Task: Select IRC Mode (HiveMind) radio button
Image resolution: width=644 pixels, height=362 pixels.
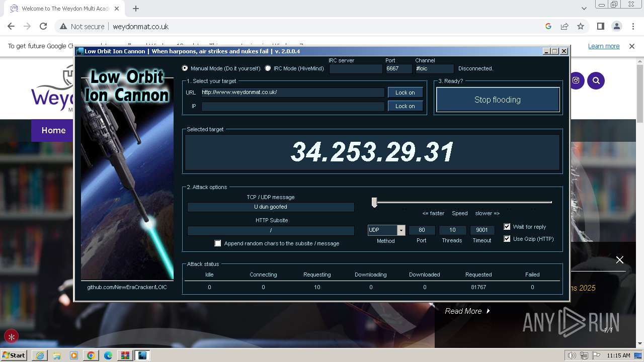Action: (268, 68)
